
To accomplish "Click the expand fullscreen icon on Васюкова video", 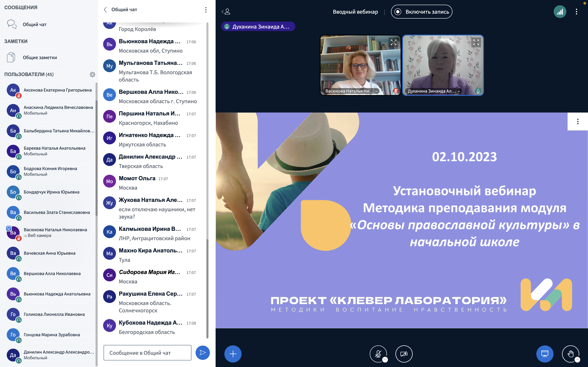I will click(393, 41).
